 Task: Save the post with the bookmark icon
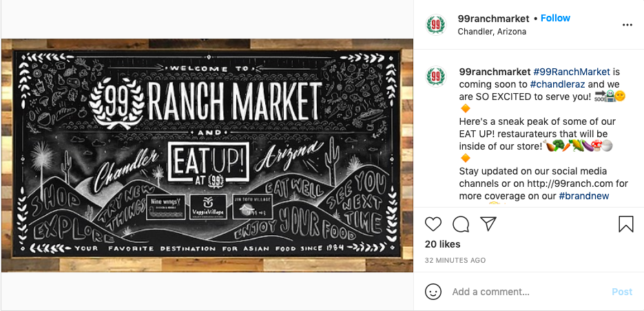coord(626,224)
